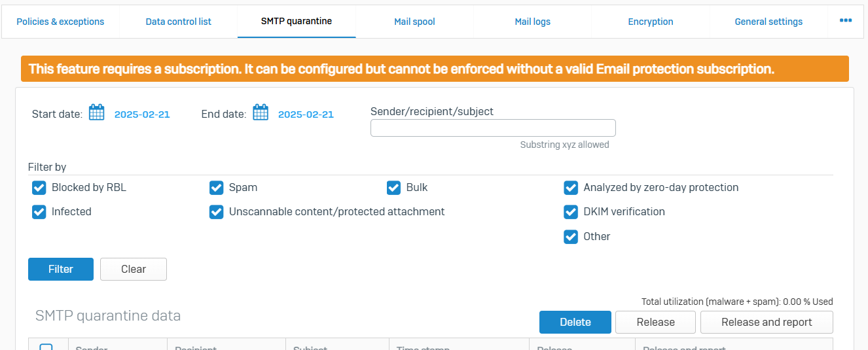Switch to the Mail spool tab

tap(414, 22)
